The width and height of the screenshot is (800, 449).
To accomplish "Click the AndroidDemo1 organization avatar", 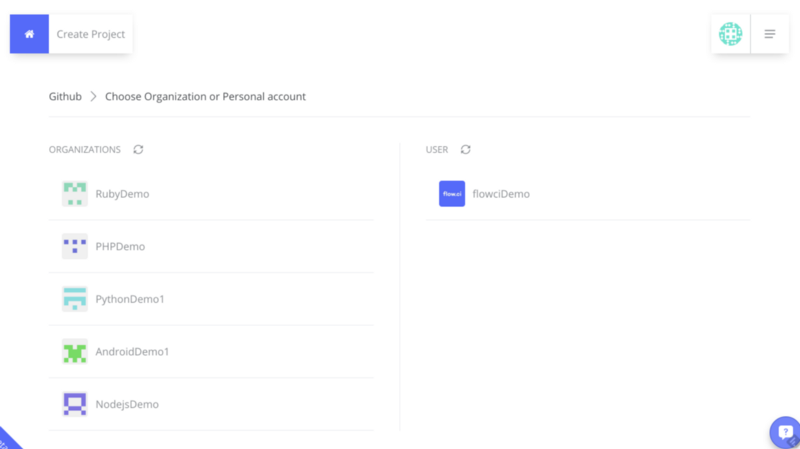I will (x=74, y=351).
